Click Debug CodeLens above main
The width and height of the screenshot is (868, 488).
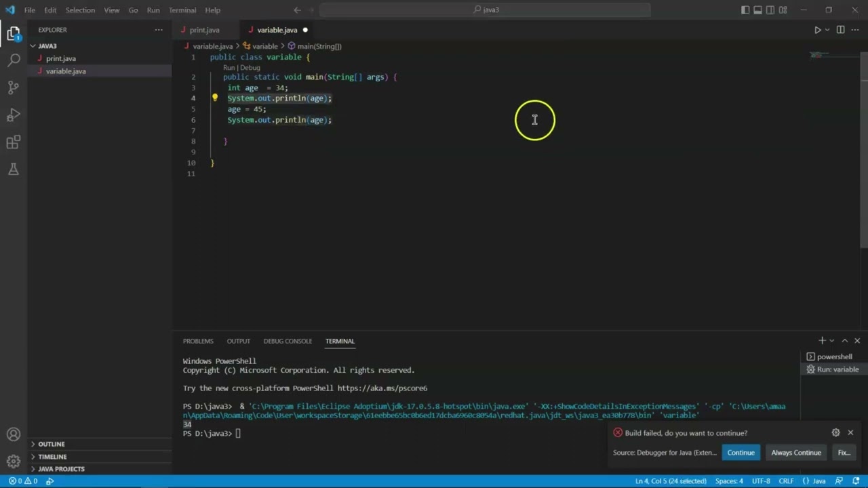pos(250,68)
